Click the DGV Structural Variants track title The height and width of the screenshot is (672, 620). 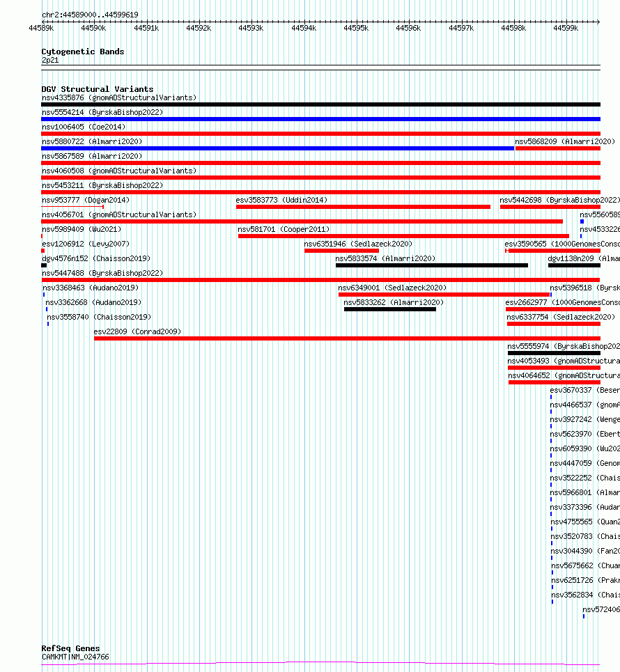pyautogui.click(x=98, y=89)
